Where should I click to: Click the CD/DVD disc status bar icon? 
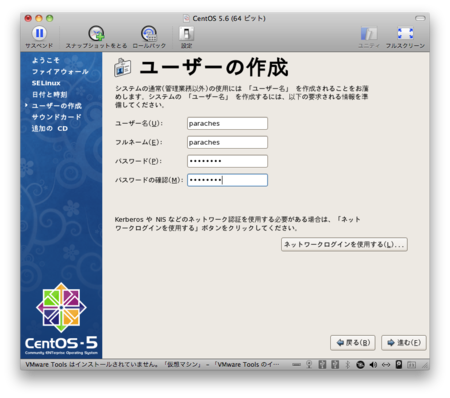click(x=360, y=365)
